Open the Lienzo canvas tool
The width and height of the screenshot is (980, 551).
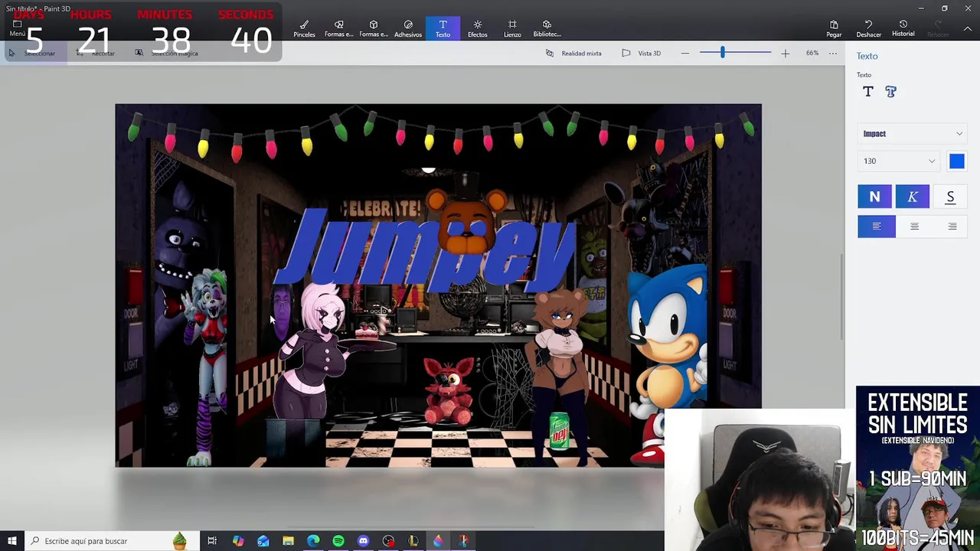pyautogui.click(x=512, y=28)
